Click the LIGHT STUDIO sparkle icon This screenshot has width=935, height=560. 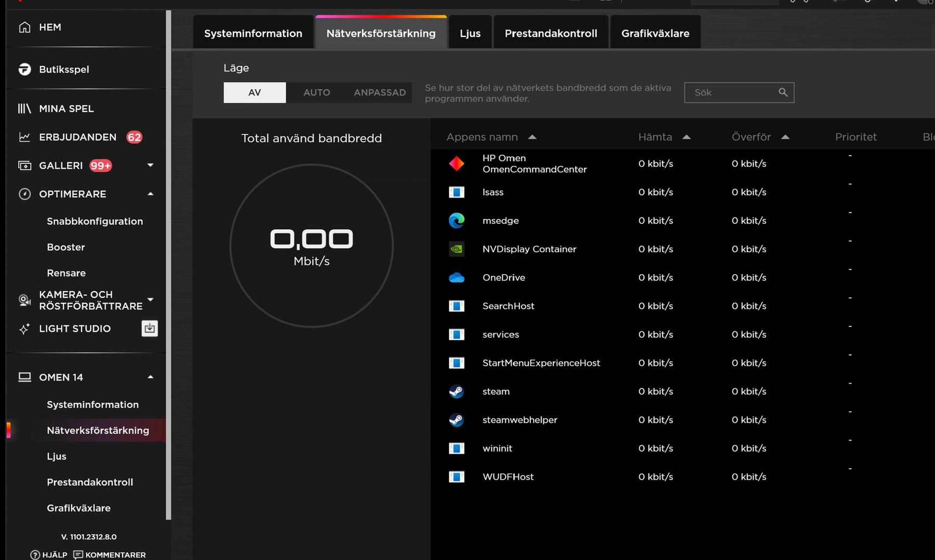(24, 329)
